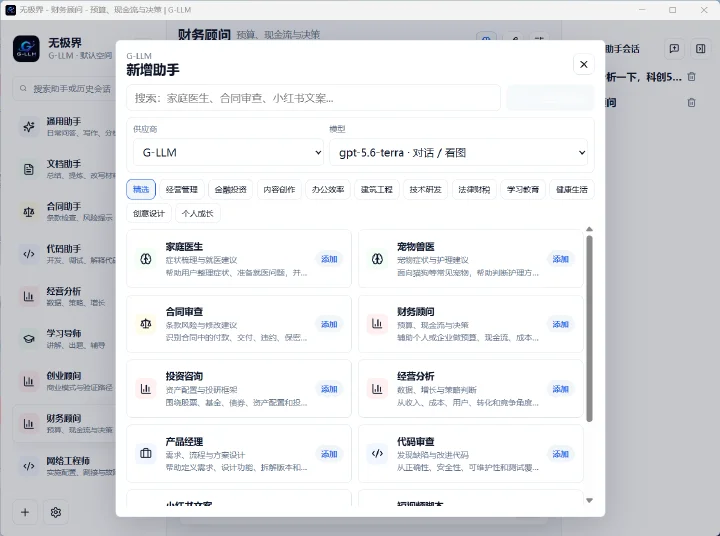This screenshot has width=720, height=536.
Task: Close the 新增助手 dialog
Action: coord(584,64)
